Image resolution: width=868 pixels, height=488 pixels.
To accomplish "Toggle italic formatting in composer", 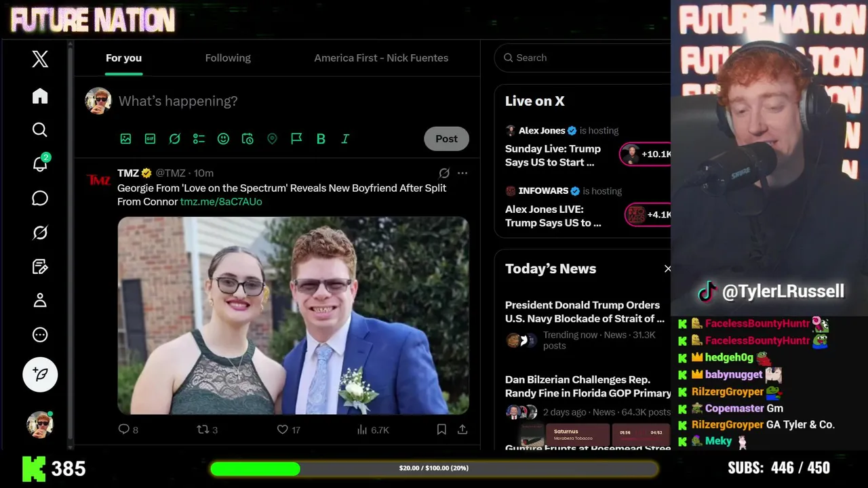I will click(x=345, y=139).
